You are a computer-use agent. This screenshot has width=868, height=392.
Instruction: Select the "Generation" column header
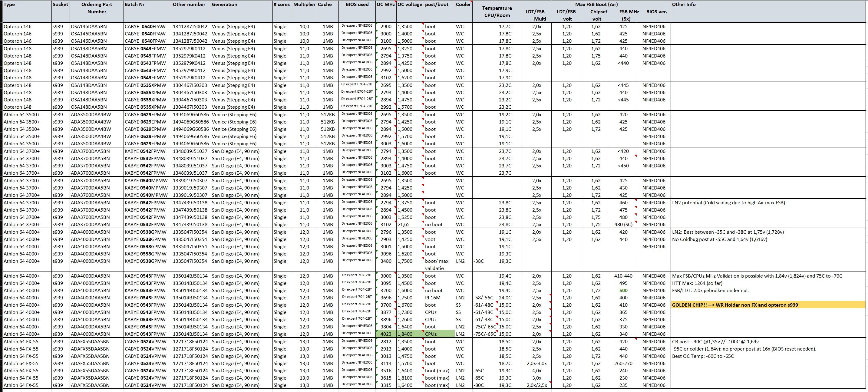[x=224, y=4]
